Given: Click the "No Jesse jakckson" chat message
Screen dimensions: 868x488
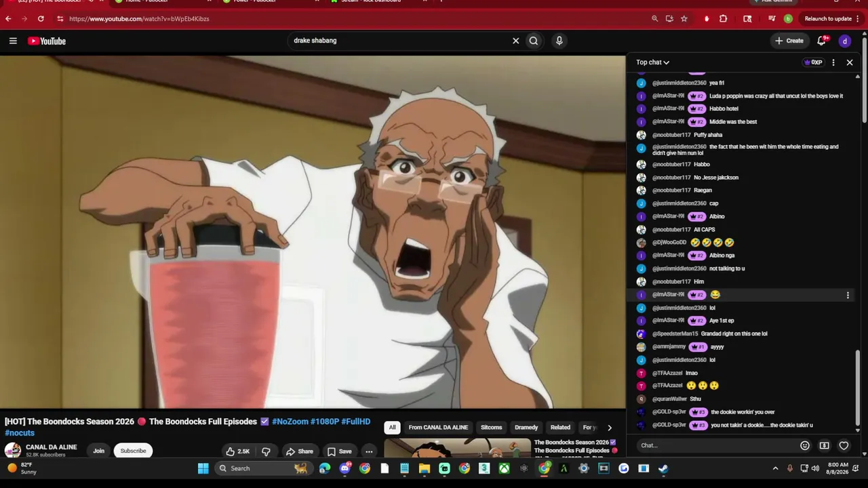Looking at the screenshot, I should click(x=716, y=178).
